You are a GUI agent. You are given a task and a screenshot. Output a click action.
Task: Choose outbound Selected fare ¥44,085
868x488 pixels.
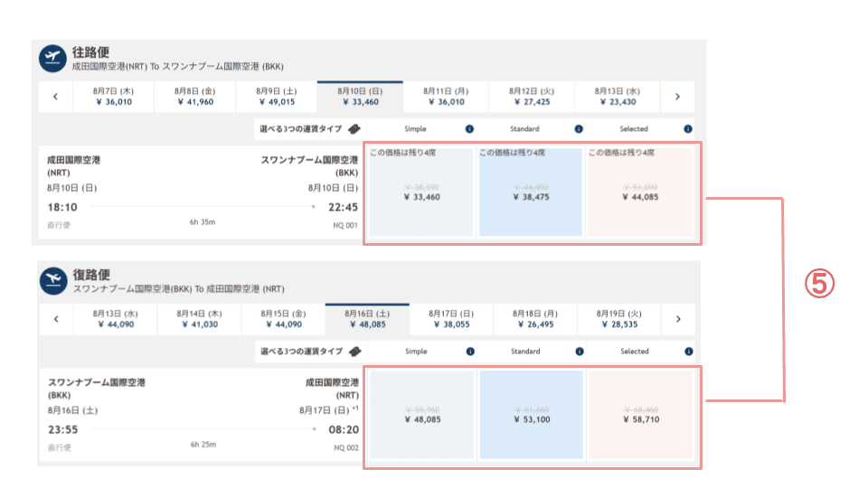tap(640, 192)
